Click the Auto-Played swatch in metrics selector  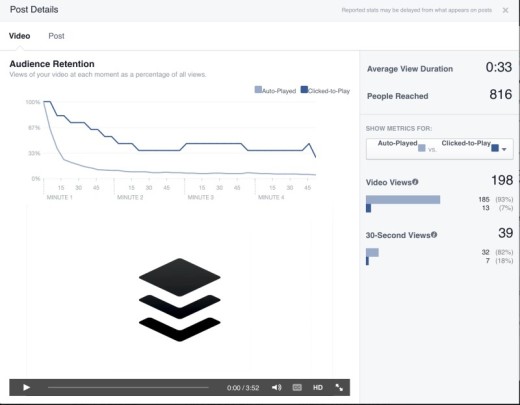click(422, 148)
